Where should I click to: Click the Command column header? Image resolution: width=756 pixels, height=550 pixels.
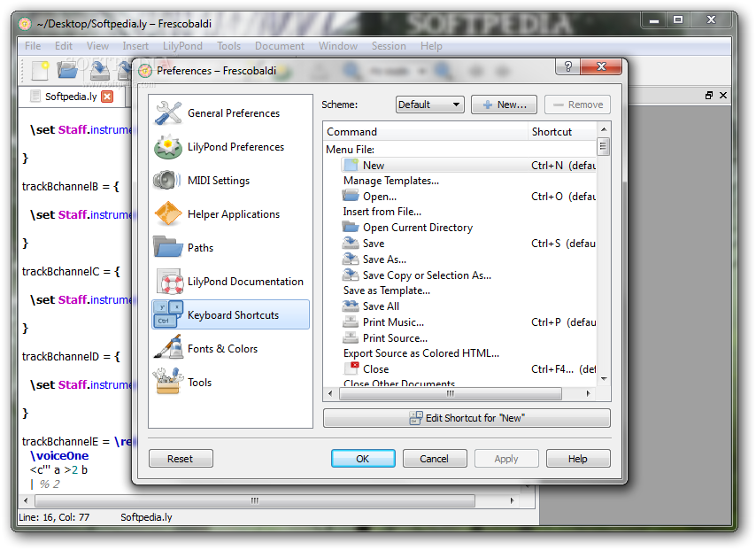[x=426, y=132]
